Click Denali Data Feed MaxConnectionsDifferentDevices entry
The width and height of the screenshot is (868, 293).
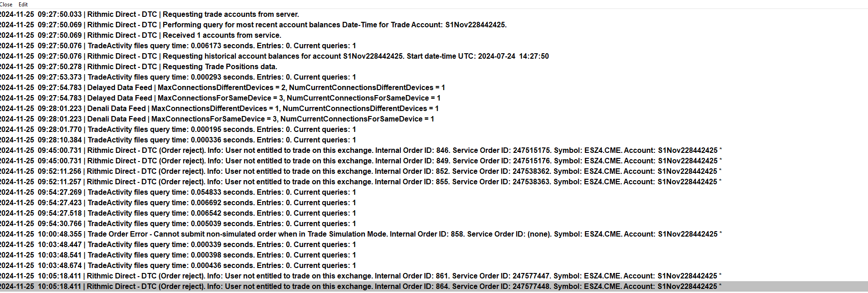coord(227,109)
